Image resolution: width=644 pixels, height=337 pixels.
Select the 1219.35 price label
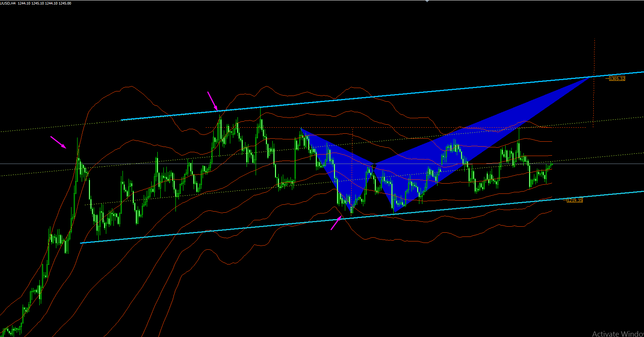(x=575, y=200)
